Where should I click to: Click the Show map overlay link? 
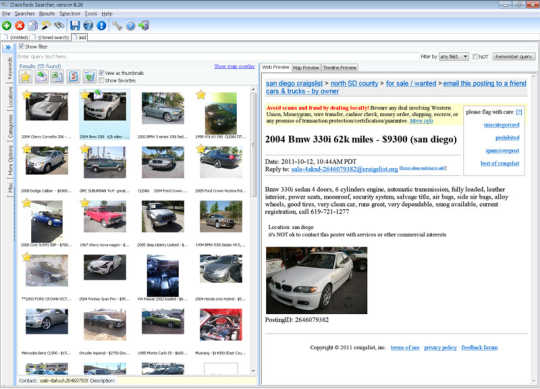(x=234, y=66)
